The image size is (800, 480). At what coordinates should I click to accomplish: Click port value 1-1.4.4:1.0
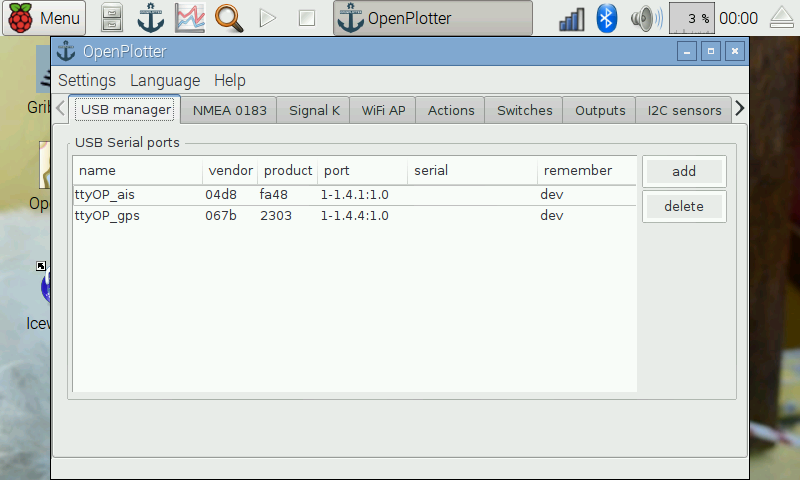coord(355,216)
